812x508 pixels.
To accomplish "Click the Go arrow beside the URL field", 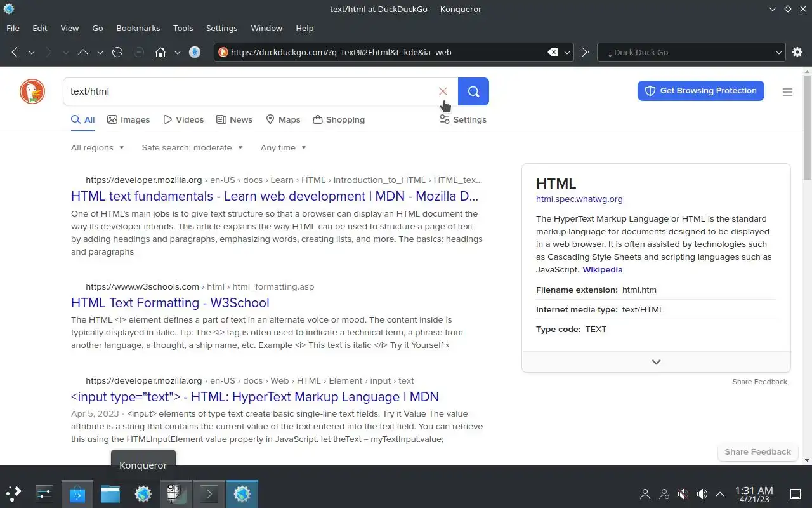I will pyautogui.click(x=586, y=52).
